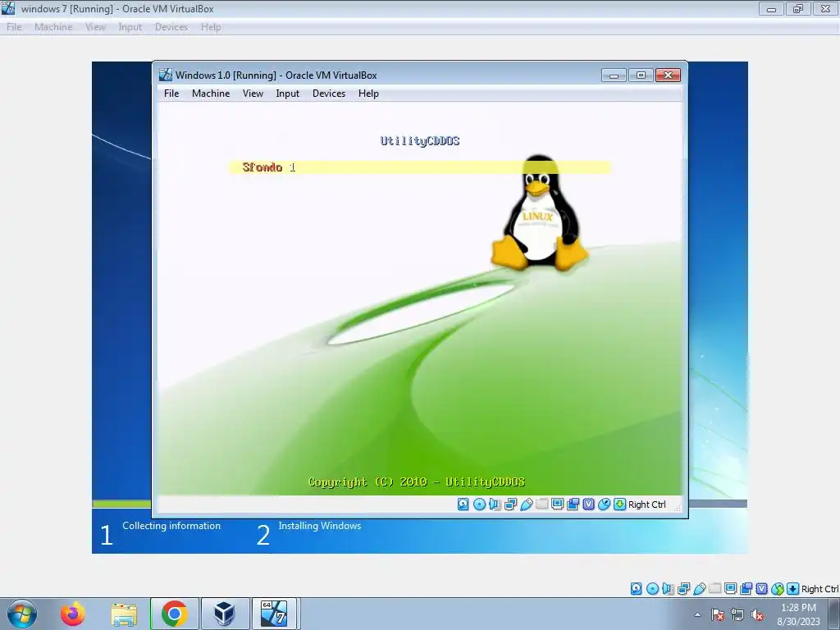Viewport: 840px width, 630px height.
Task: Restore down the outer windows 7 VM window
Action: pyautogui.click(x=798, y=8)
